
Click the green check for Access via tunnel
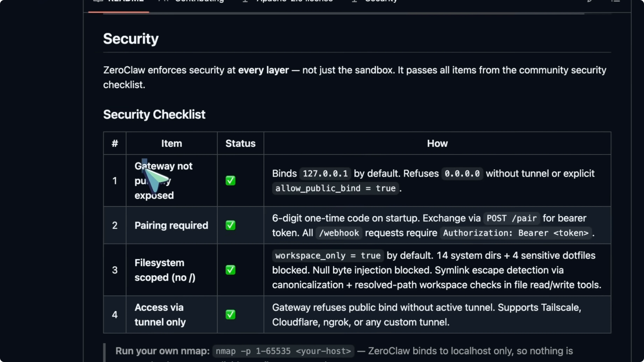pos(230,315)
